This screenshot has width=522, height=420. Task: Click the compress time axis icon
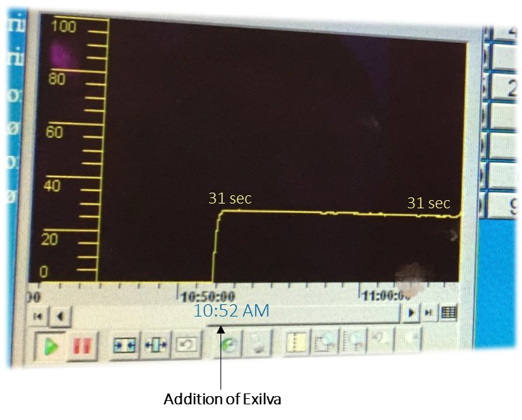click(125, 345)
